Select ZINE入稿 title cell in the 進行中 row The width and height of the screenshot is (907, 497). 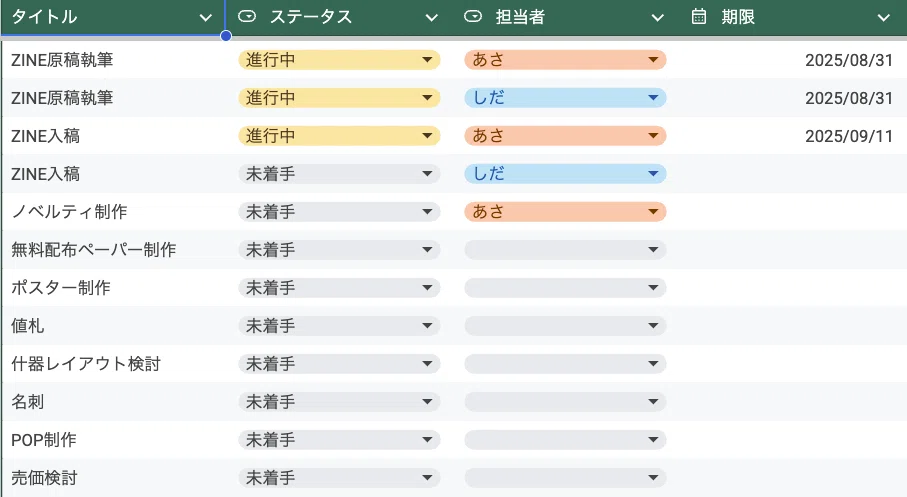point(113,136)
